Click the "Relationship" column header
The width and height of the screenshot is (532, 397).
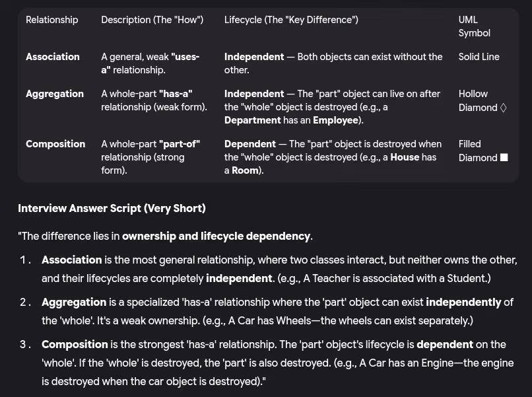coord(51,20)
